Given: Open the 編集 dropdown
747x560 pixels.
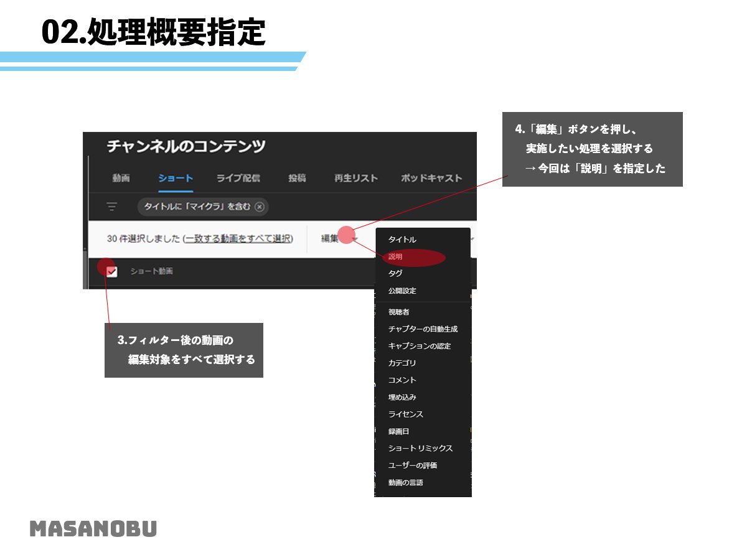Looking at the screenshot, I should pos(339,238).
